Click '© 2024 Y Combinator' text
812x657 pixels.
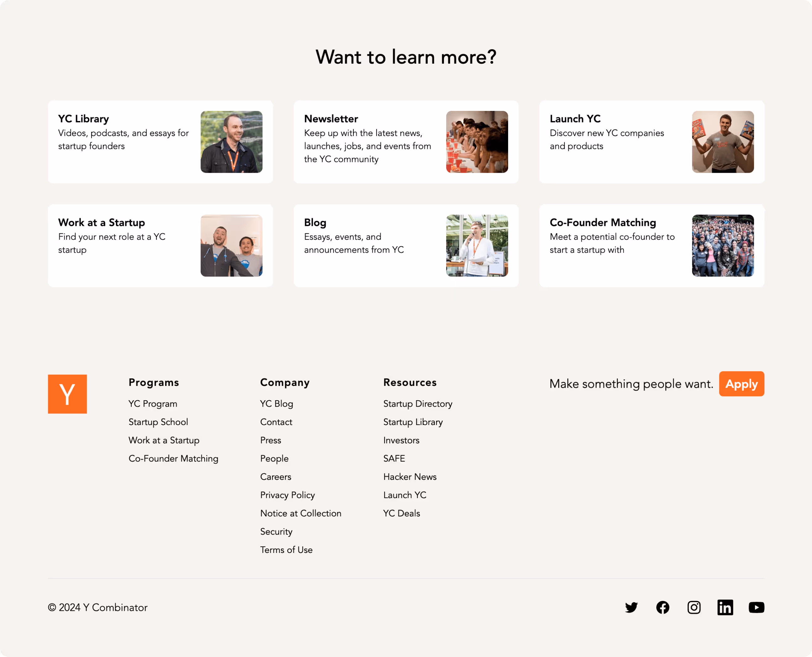pyautogui.click(x=97, y=607)
